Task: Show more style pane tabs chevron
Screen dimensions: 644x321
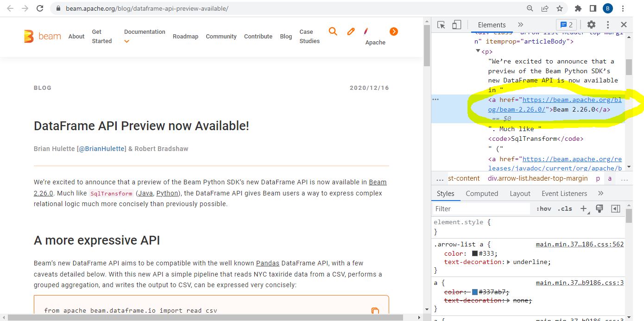Action: tap(601, 194)
